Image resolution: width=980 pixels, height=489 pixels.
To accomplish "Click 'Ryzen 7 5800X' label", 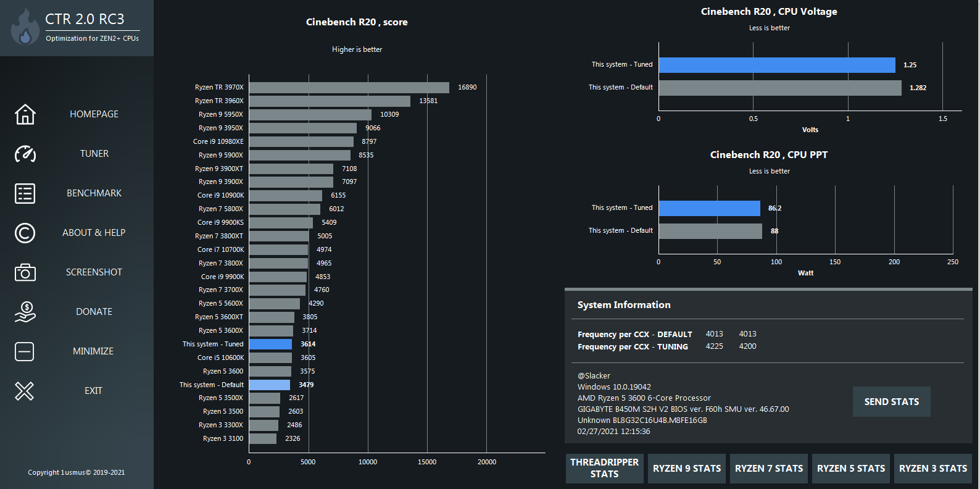I will (x=221, y=209).
